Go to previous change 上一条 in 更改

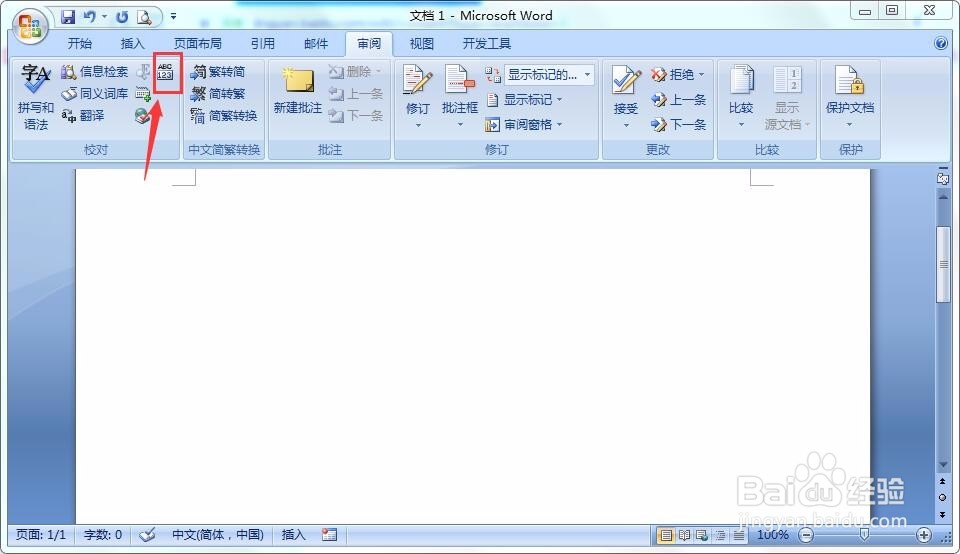click(x=679, y=100)
